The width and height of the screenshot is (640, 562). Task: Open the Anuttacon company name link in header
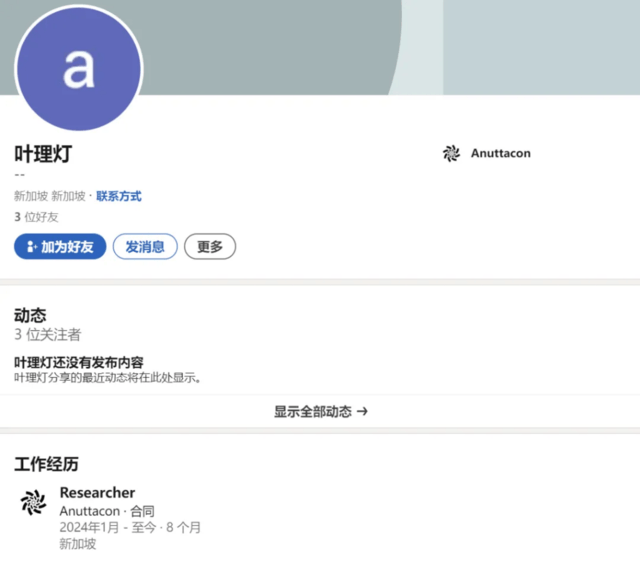(x=501, y=153)
